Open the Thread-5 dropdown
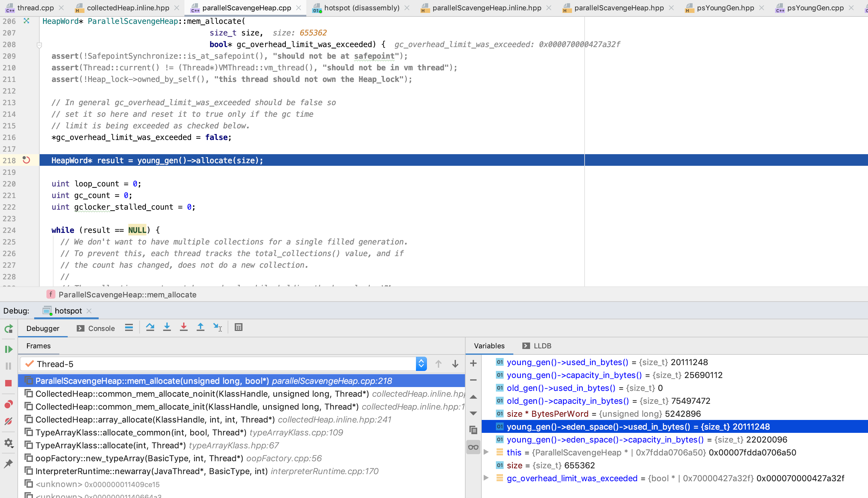 tap(421, 364)
